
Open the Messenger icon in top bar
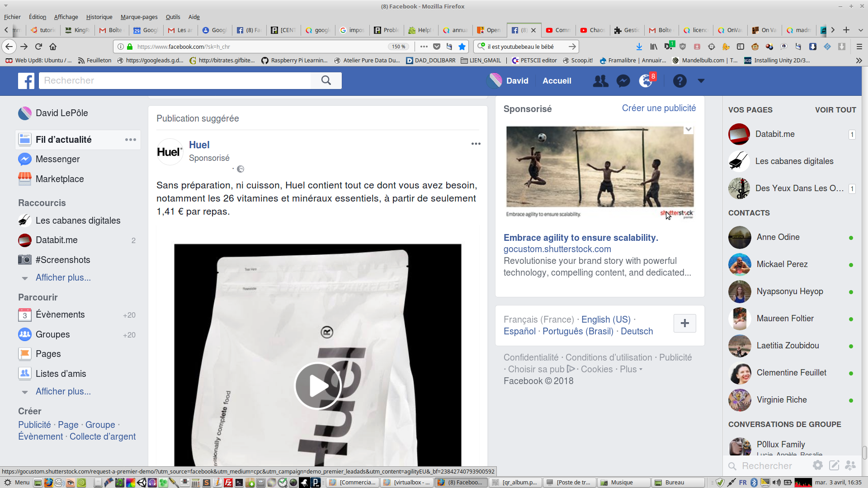click(623, 81)
